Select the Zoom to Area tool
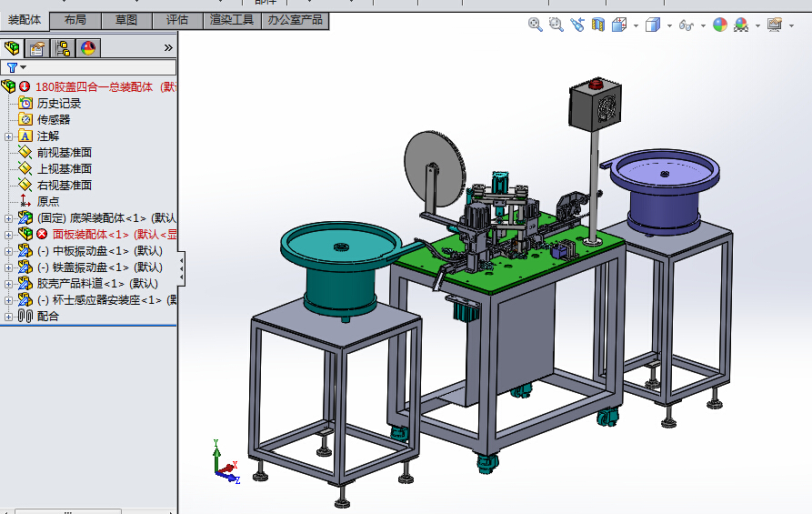 tap(556, 25)
